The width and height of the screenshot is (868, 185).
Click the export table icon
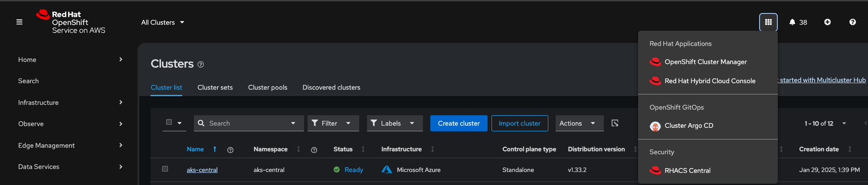(x=615, y=123)
